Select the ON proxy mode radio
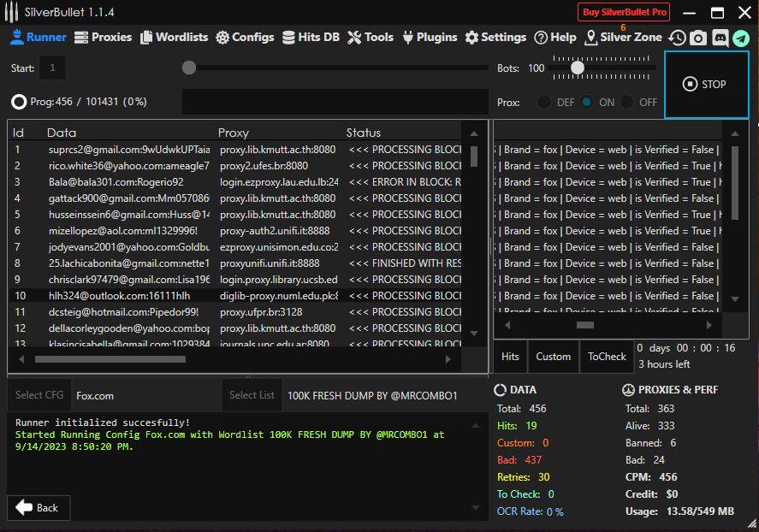This screenshot has height=532, width=759. point(587,102)
